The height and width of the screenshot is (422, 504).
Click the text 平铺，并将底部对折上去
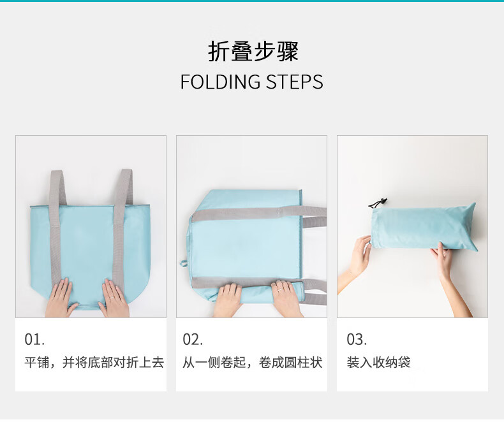(x=94, y=362)
